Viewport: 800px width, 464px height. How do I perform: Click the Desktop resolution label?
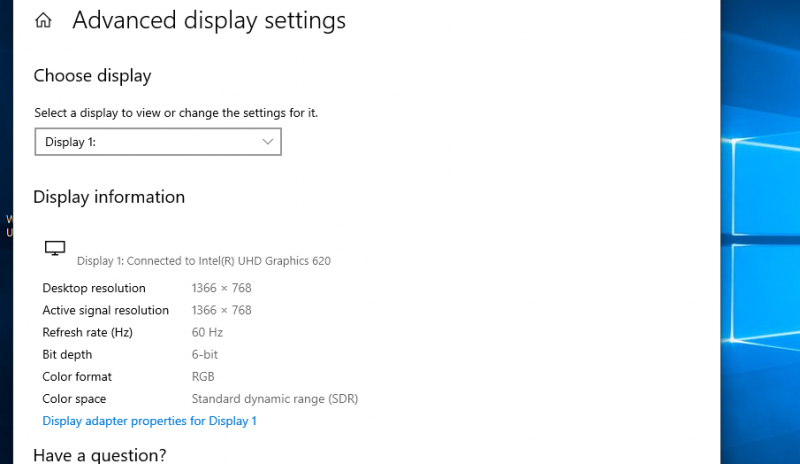(94, 288)
